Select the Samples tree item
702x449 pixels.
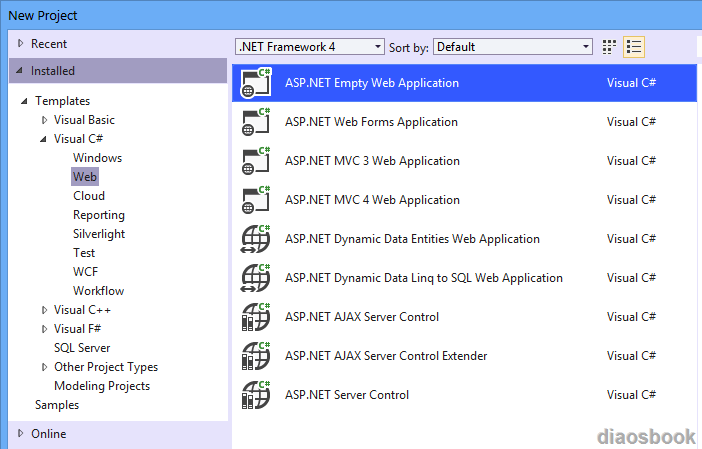tap(57, 405)
